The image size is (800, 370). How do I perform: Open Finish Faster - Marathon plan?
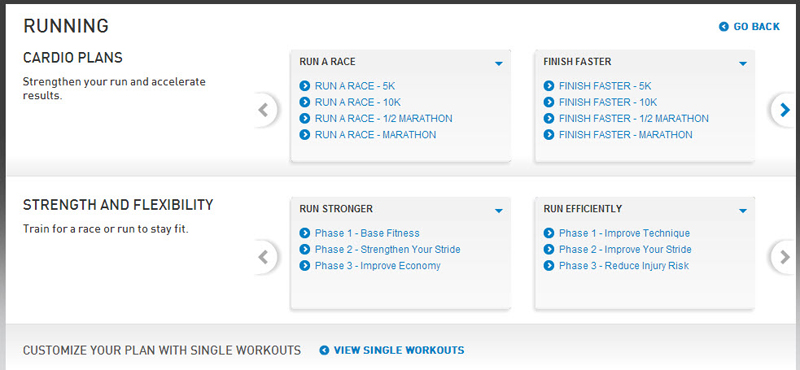click(626, 135)
